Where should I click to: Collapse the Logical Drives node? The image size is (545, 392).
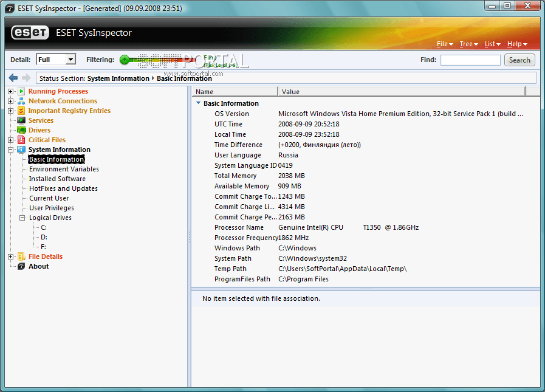pyautogui.click(x=22, y=218)
